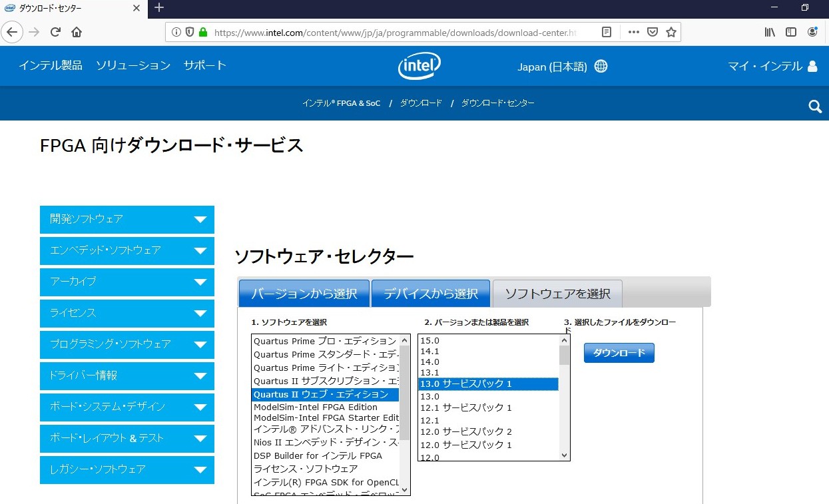This screenshot has width=829, height=504.
Task: Open the browser home page
Action: 77,32
